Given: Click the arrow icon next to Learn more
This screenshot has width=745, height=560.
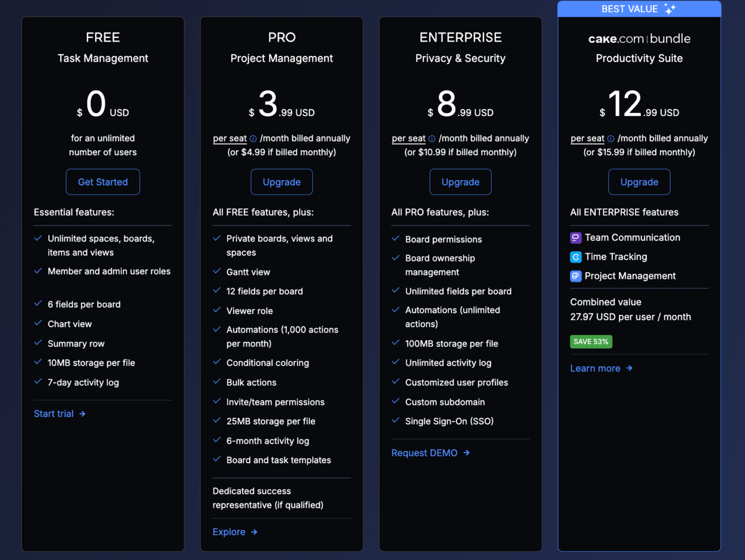Looking at the screenshot, I should click(628, 368).
